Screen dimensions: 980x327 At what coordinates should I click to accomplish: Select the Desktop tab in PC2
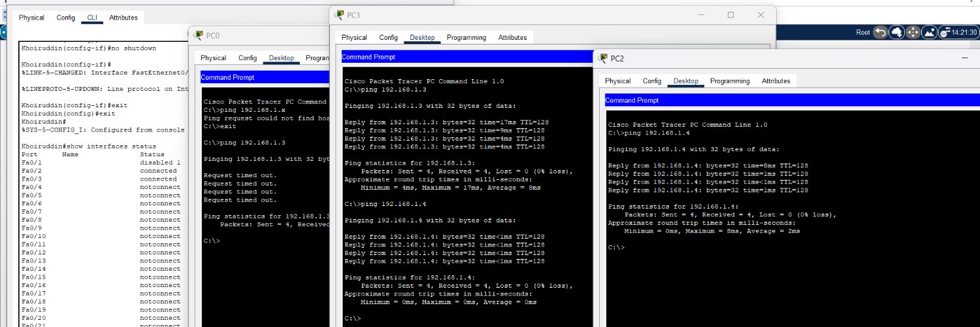pos(686,81)
